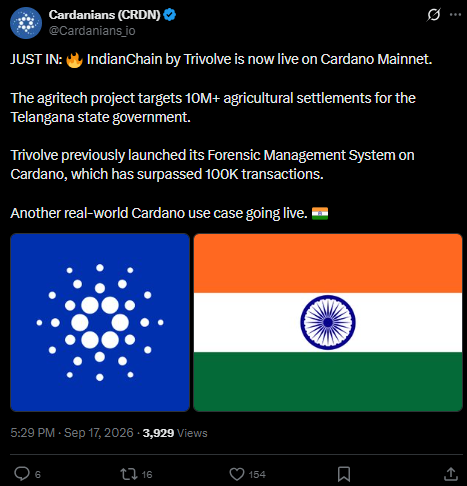This screenshot has height=486, width=467.
Task: Click the Cardanians profile avatar
Action: click(26, 23)
